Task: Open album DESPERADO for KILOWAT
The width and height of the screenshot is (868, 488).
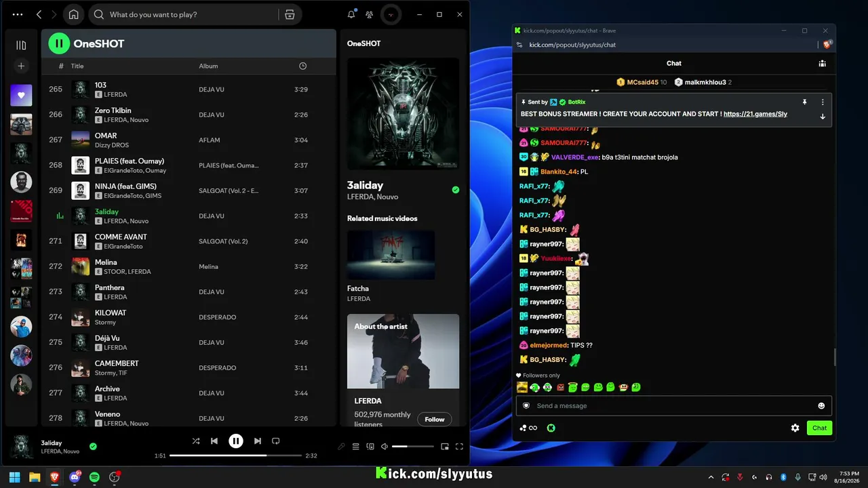Action: point(218,317)
